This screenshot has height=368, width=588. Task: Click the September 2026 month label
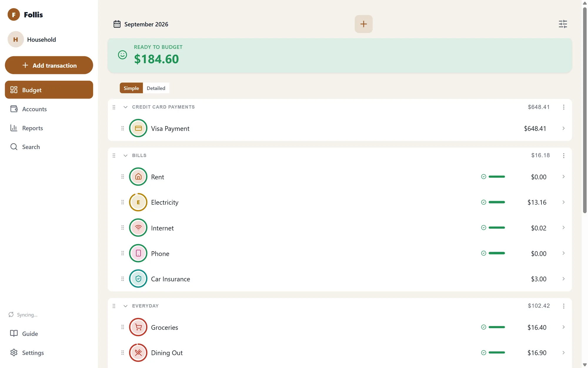click(x=146, y=24)
